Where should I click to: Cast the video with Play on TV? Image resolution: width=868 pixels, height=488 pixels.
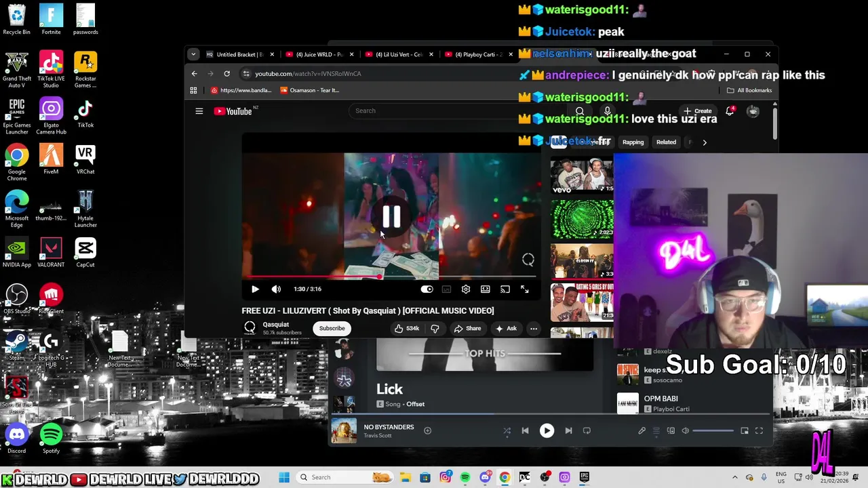tap(505, 289)
